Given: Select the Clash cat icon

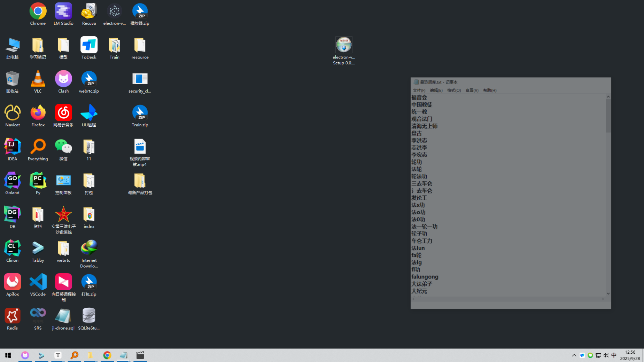Looking at the screenshot, I should pyautogui.click(x=63, y=79).
